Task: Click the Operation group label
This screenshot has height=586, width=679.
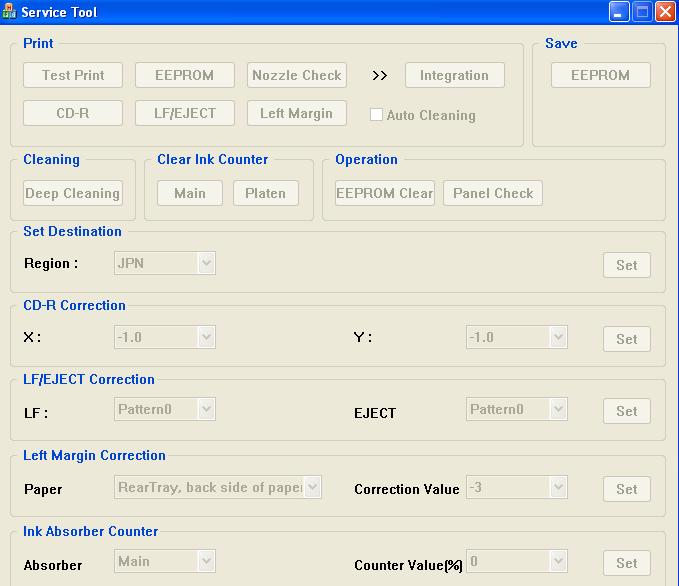Action: [366, 159]
